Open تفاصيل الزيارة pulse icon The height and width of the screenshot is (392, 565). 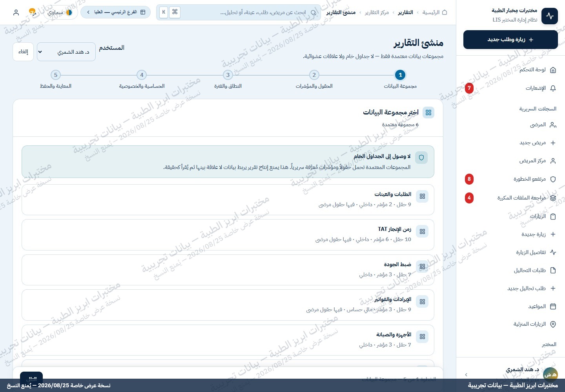(x=553, y=252)
